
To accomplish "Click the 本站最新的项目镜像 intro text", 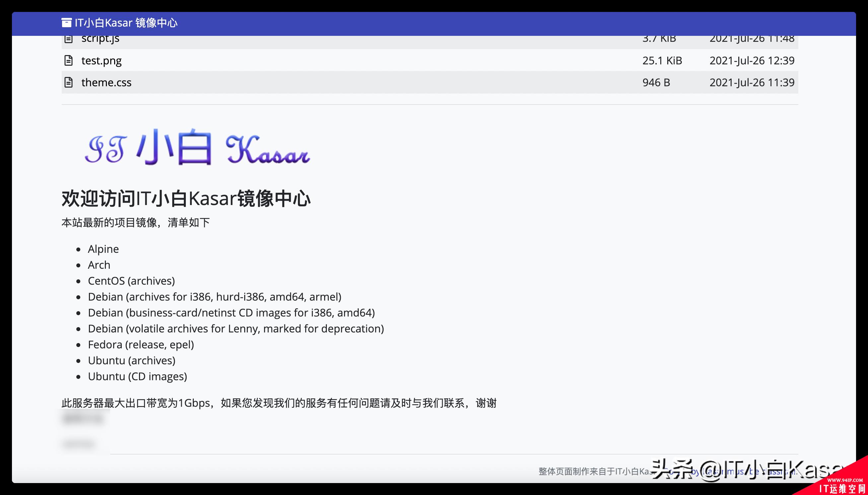I will 136,223.
